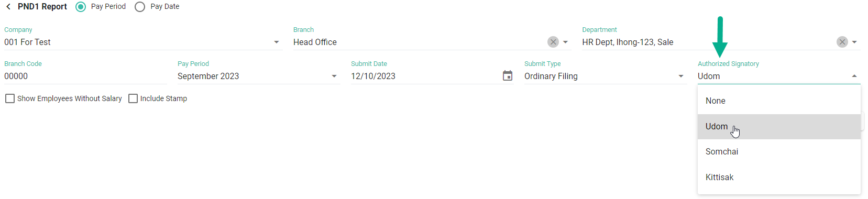Open the Pay Period September 2023 dropdown
This screenshot has height=199, width=868.
258,76
